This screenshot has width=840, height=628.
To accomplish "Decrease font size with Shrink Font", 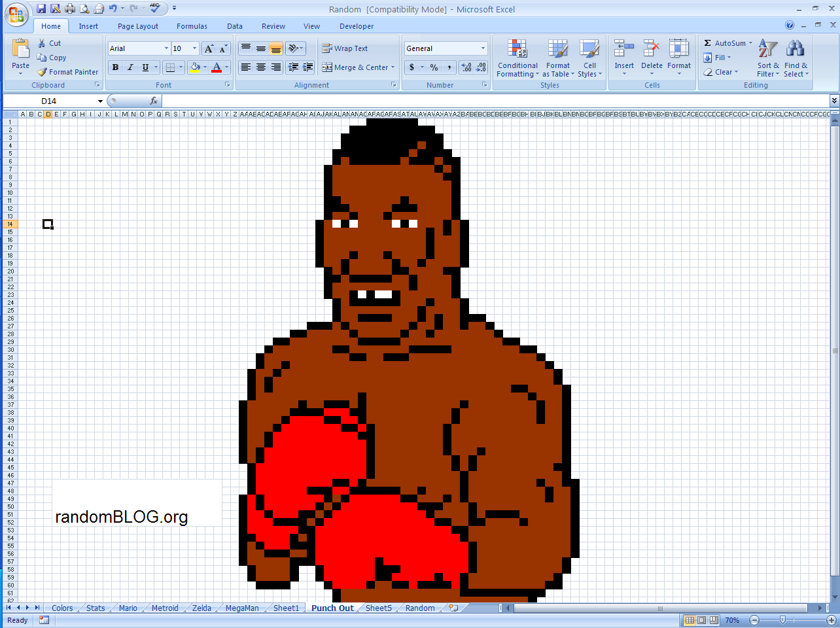I will [x=223, y=48].
